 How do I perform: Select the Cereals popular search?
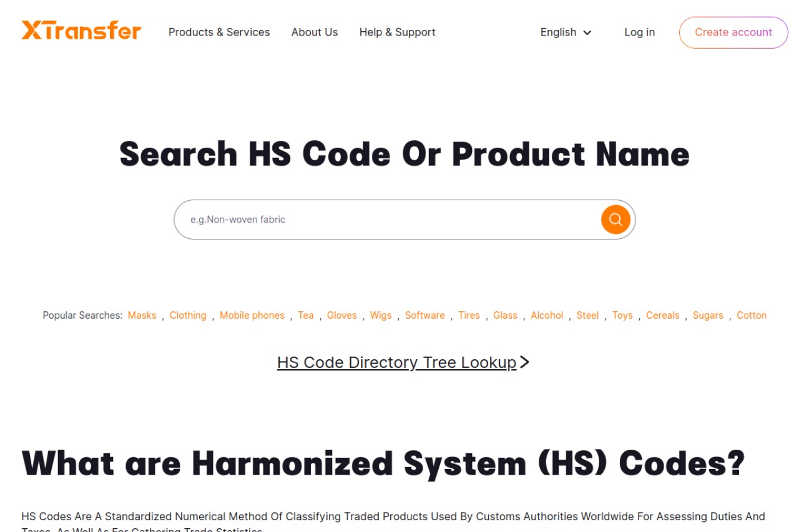pyautogui.click(x=662, y=316)
